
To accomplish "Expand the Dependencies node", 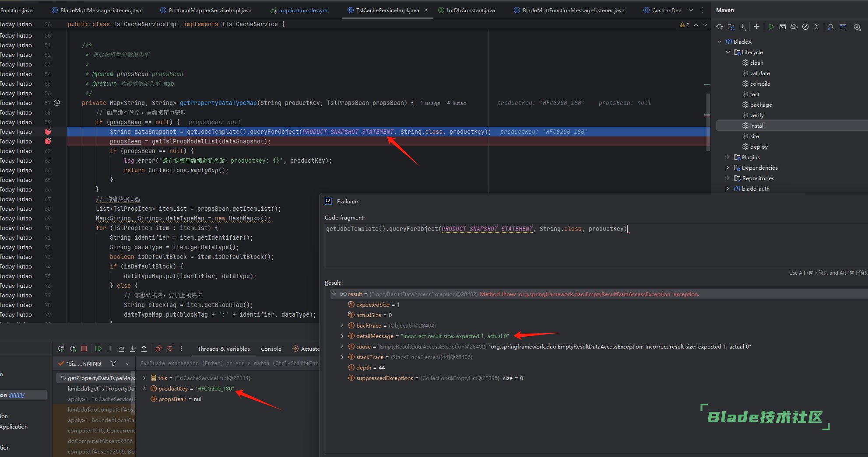I will tap(728, 167).
